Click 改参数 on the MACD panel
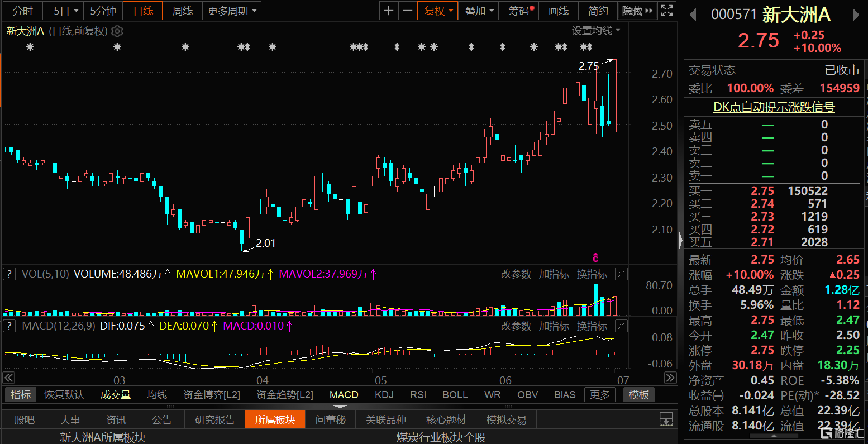The height and width of the screenshot is (444, 868). point(516,326)
